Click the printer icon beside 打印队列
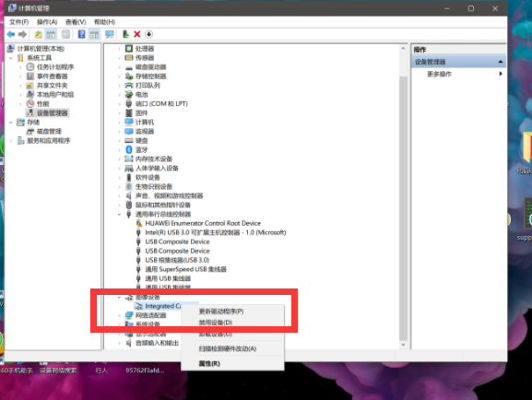 (x=129, y=86)
